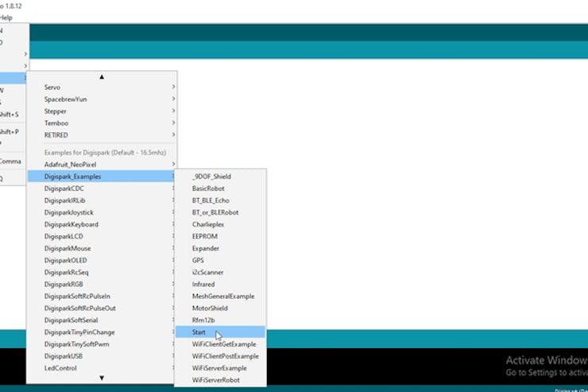Image resolution: width=588 pixels, height=392 pixels.
Task: Open the DigisparkRcSeq submenu
Action: (102, 273)
